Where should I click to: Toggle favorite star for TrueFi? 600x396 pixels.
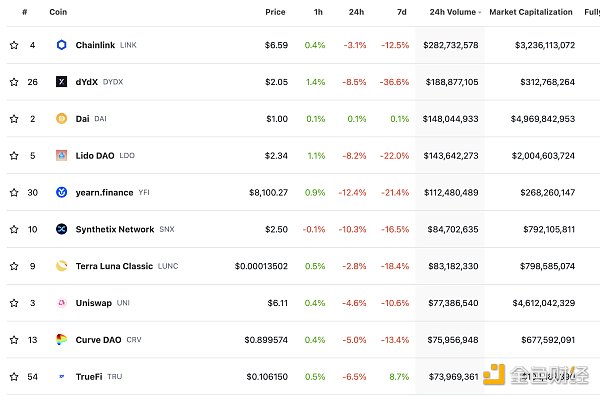pos(14,376)
